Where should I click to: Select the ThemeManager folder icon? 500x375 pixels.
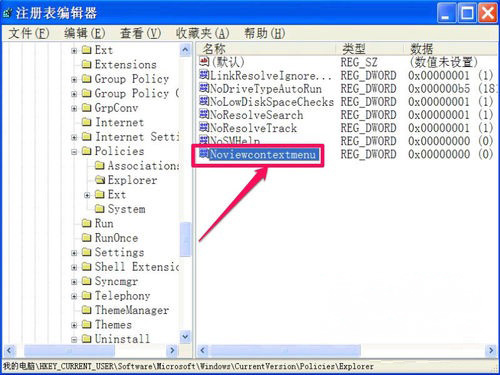[86, 310]
